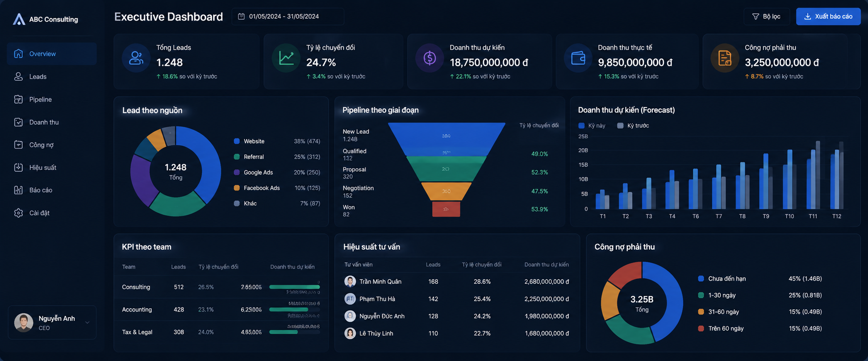Click the 1-30 ngày legend entry
This screenshot has height=361, width=868.
(x=760, y=295)
